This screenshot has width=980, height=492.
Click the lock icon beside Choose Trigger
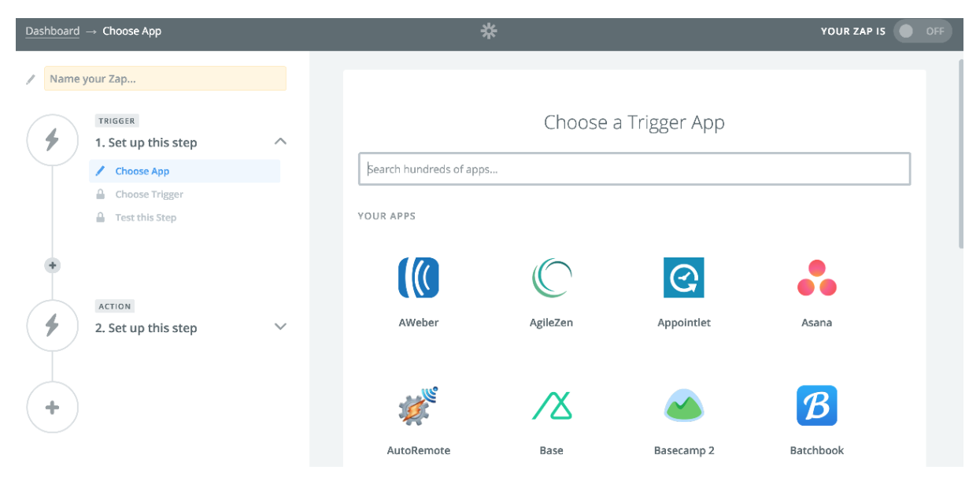[100, 194]
